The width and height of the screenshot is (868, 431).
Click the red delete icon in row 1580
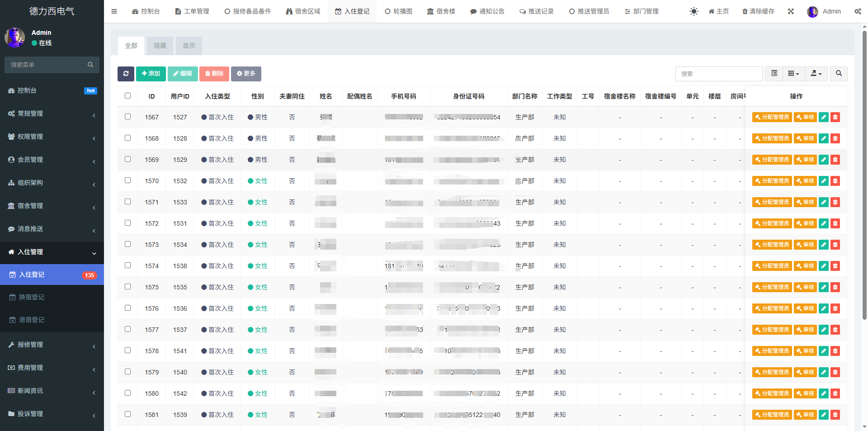[835, 393]
